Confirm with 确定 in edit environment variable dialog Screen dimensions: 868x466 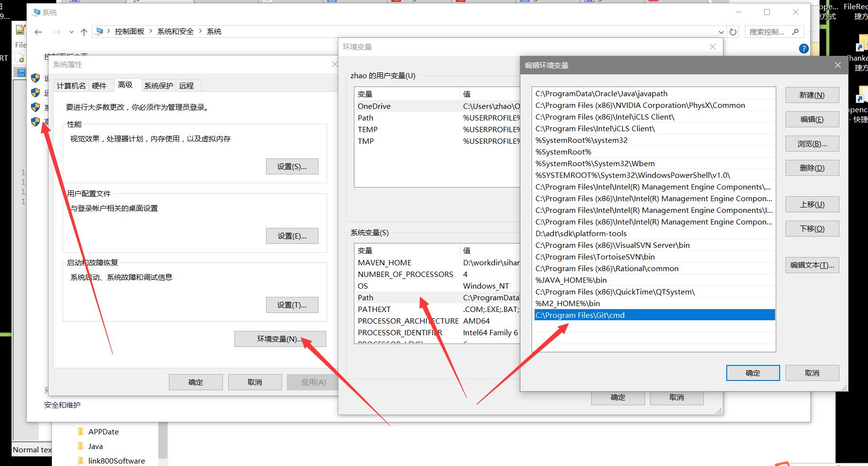tap(753, 373)
